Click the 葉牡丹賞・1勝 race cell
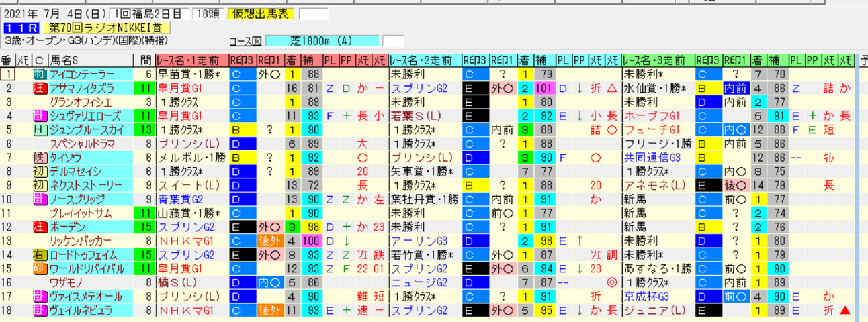This screenshot has height=322, width=868. 425,199
